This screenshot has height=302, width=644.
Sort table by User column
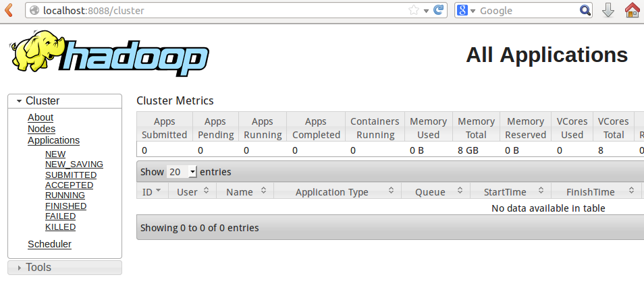coord(192,191)
